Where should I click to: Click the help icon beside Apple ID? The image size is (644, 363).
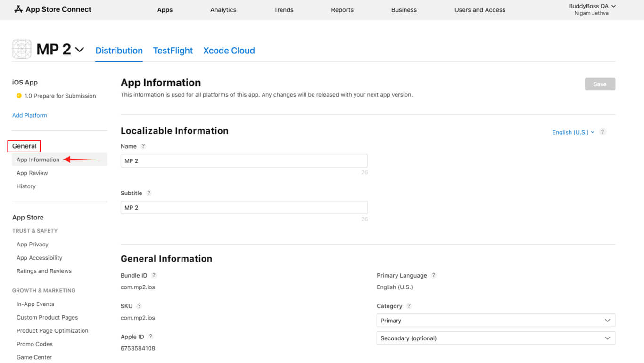click(150, 337)
